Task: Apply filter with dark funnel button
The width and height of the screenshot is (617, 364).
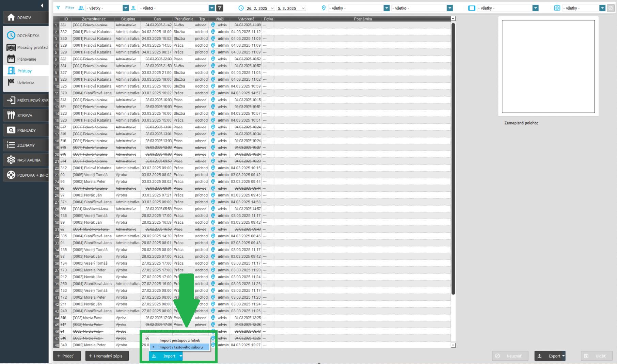Action: click(x=220, y=8)
